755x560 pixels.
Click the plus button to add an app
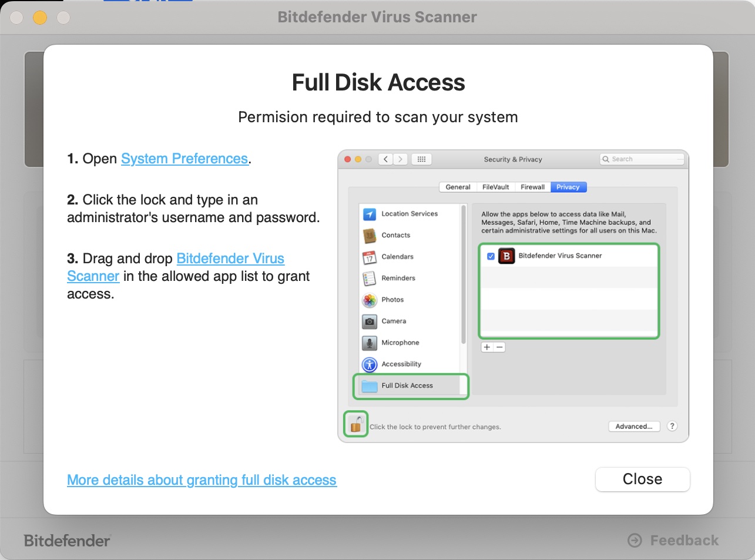[486, 347]
